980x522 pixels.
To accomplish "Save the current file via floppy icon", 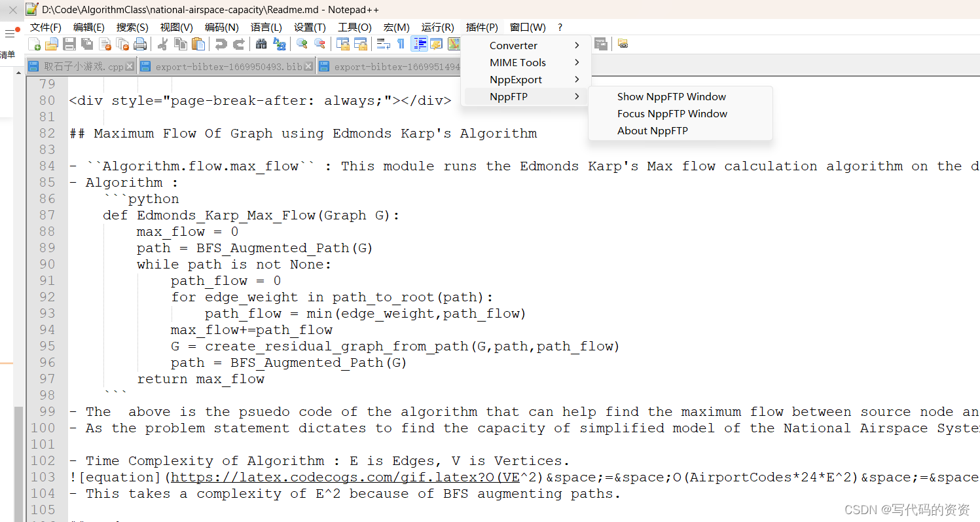I will 69,44.
